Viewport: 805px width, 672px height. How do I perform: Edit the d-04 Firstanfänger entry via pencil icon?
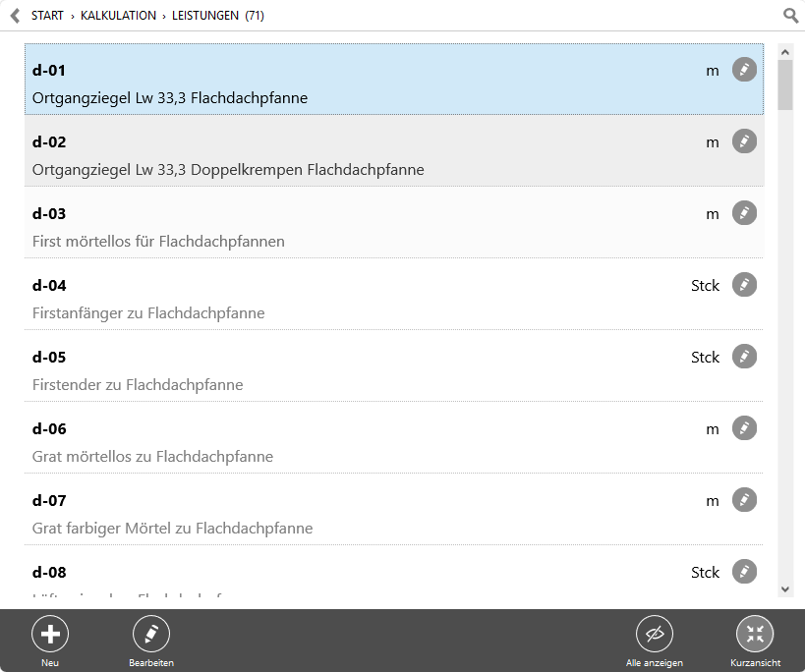pyautogui.click(x=744, y=285)
